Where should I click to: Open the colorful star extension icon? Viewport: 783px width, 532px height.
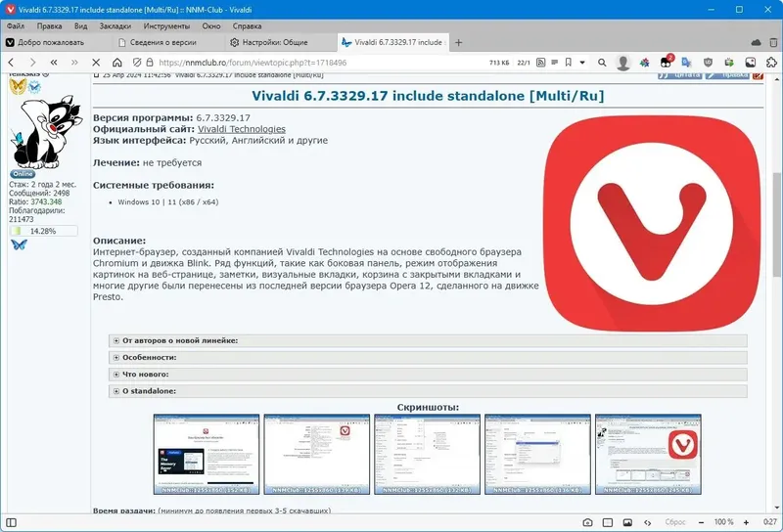[x=645, y=63]
